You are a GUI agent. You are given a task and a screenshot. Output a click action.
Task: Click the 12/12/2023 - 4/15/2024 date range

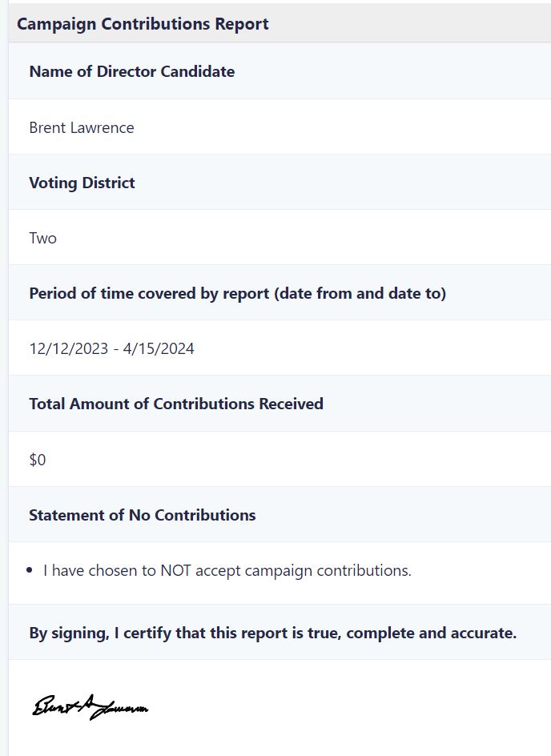(112, 348)
